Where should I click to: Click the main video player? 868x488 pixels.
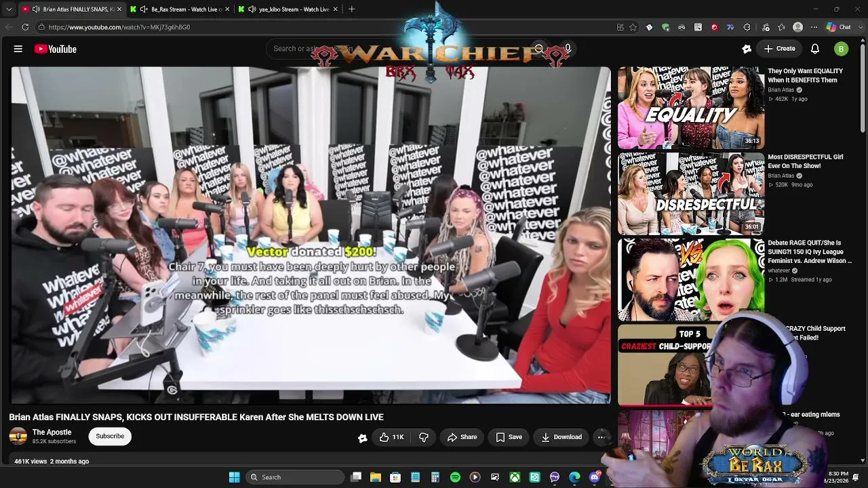tap(311, 235)
